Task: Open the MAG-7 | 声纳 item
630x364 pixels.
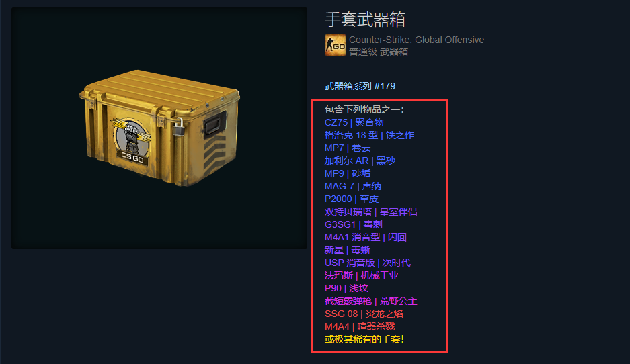Action: 353,186
